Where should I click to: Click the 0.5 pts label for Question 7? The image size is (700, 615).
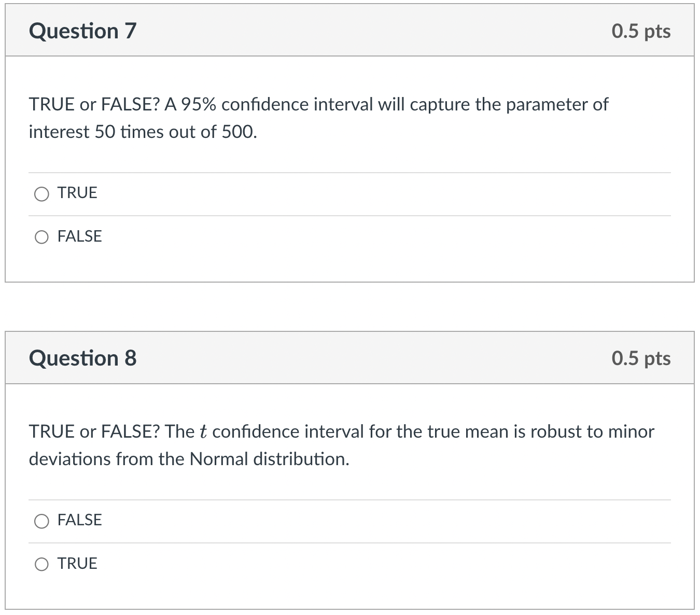(641, 31)
